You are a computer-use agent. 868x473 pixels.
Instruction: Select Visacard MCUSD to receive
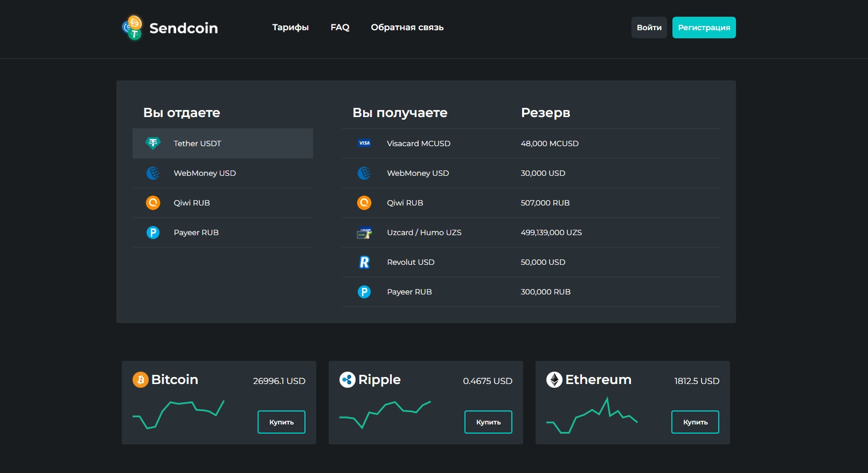click(x=531, y=143)
